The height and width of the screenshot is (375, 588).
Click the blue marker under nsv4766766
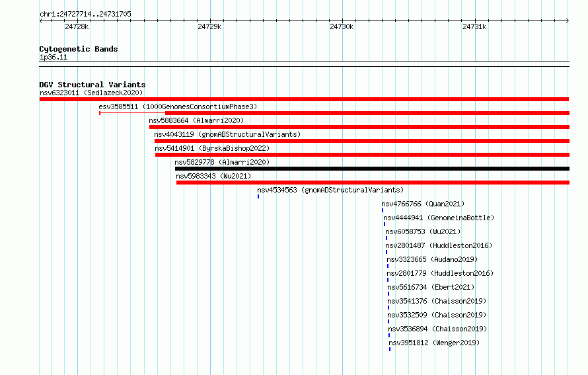click(383, 210)
